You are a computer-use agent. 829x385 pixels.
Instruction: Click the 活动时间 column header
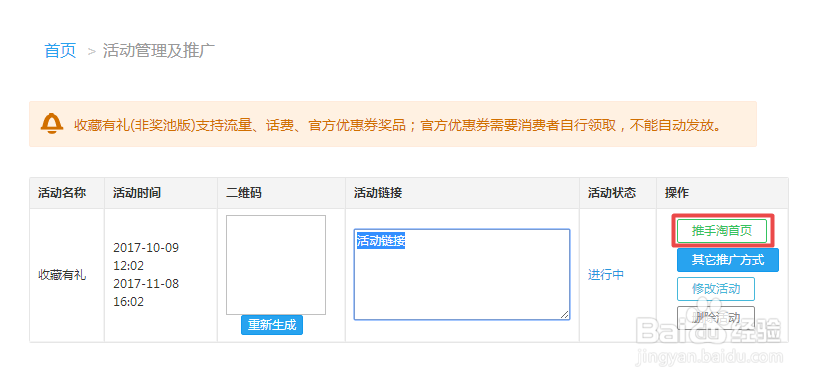click(136, 193)
